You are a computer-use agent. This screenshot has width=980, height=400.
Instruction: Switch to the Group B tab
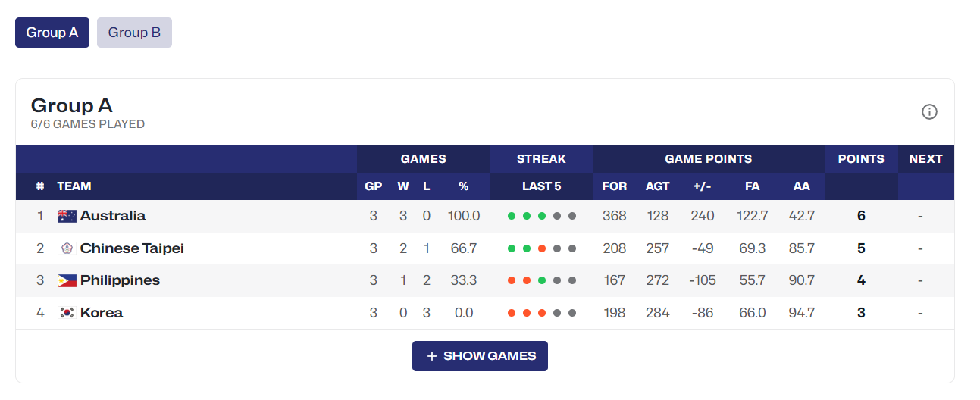click(x=134, y=33)
